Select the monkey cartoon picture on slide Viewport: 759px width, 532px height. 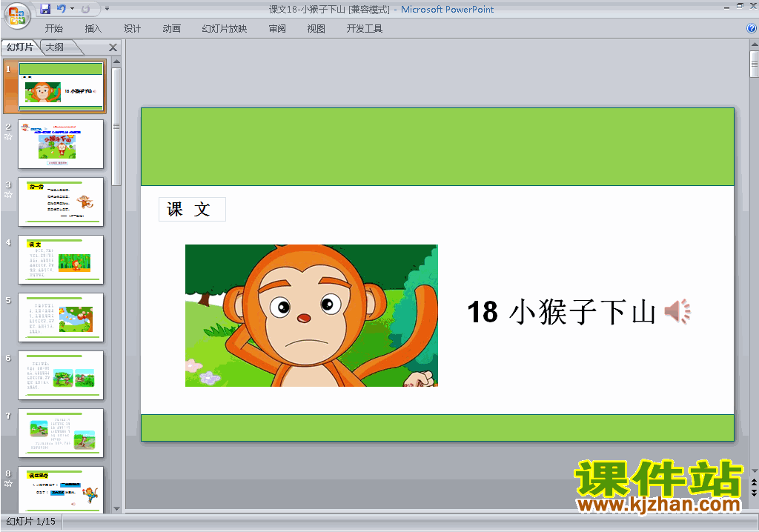[x=312, y=316]
